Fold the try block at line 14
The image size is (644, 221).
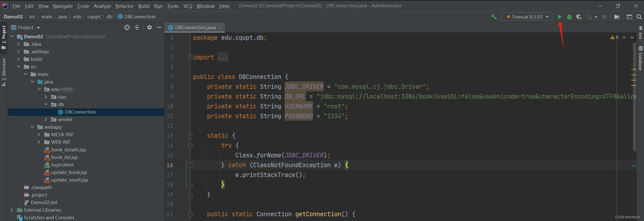coord(190,146)
